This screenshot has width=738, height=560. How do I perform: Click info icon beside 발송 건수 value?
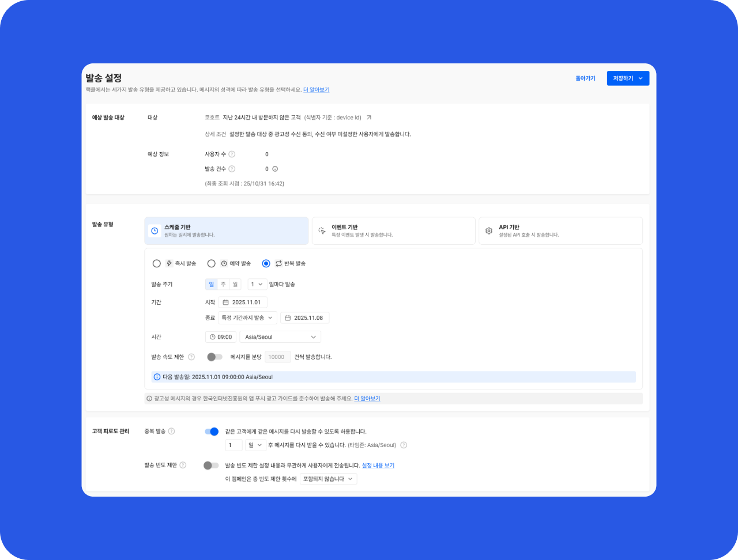pos(275,169)
